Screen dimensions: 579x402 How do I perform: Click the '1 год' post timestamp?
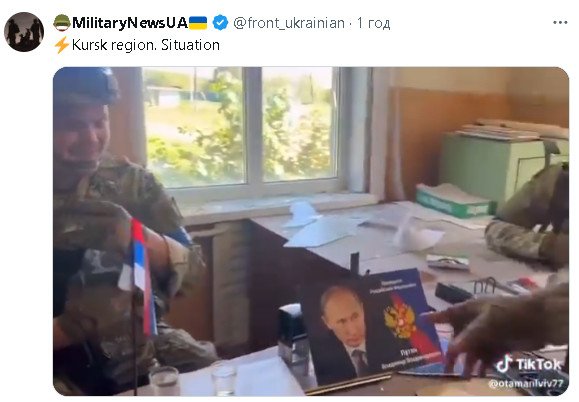tap(373, 23)
